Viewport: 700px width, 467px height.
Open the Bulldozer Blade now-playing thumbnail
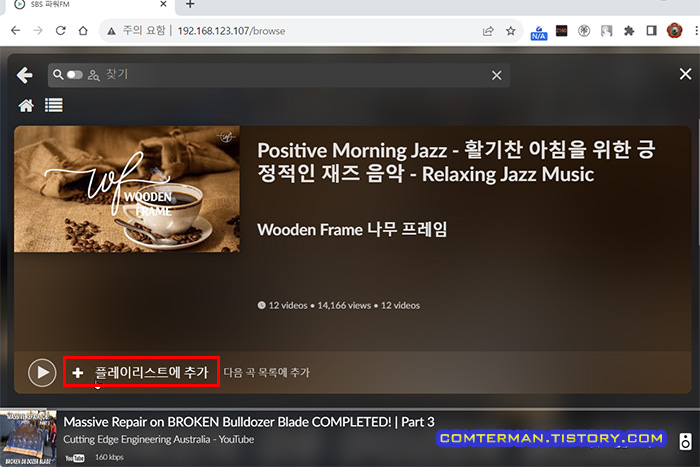coord(29,439)
